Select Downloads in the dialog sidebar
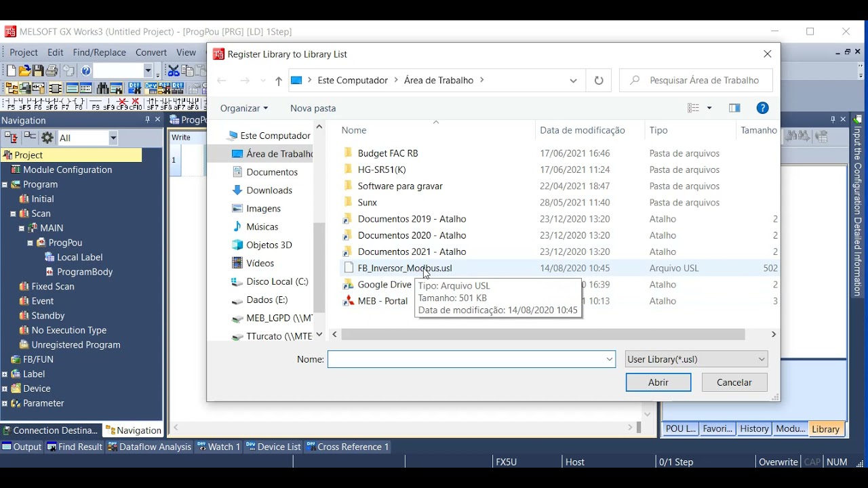Viewport: 868px width, 488px height. click(x=269, y=190)
